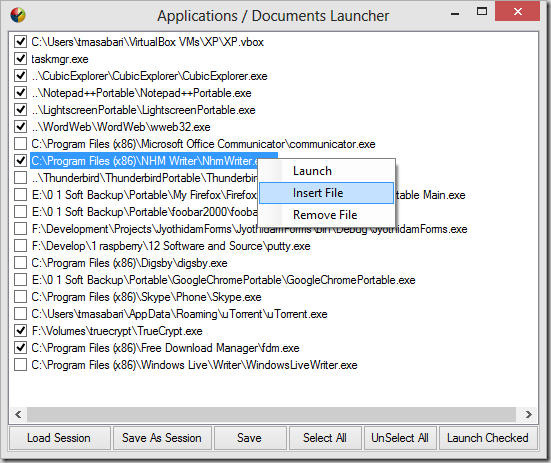Click the horizontal scrollbar right arrow
Image resolution: width=551 pixels, height=463 pixels.
pyautogui.click(x=529, y=415)
